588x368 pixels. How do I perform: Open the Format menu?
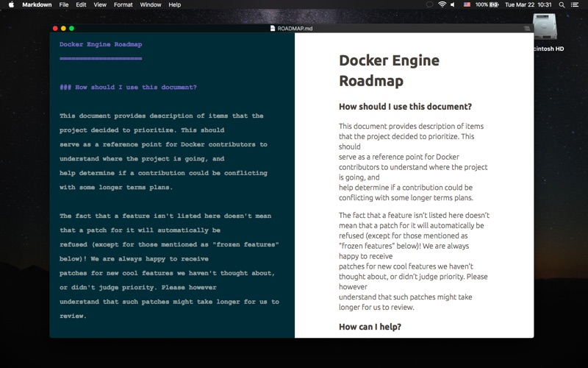(123, 4)
